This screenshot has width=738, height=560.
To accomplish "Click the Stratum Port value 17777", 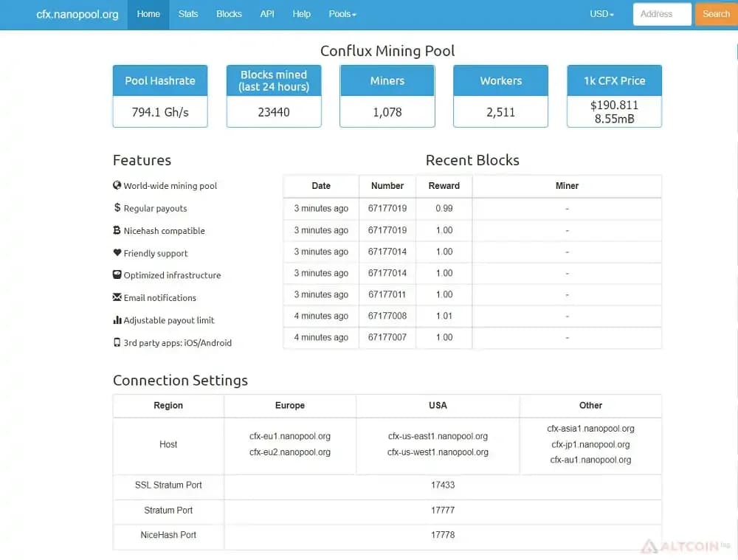I will click(443, 510).
